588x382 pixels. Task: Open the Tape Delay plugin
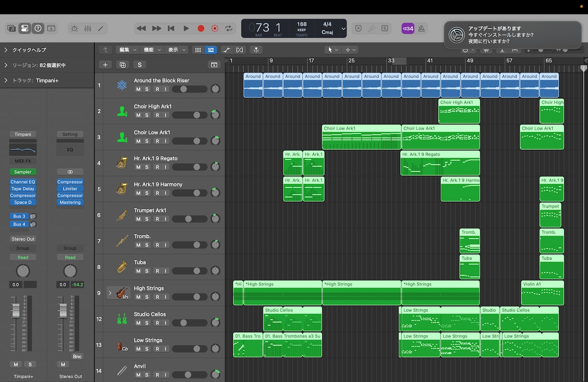tap(23, 189)
